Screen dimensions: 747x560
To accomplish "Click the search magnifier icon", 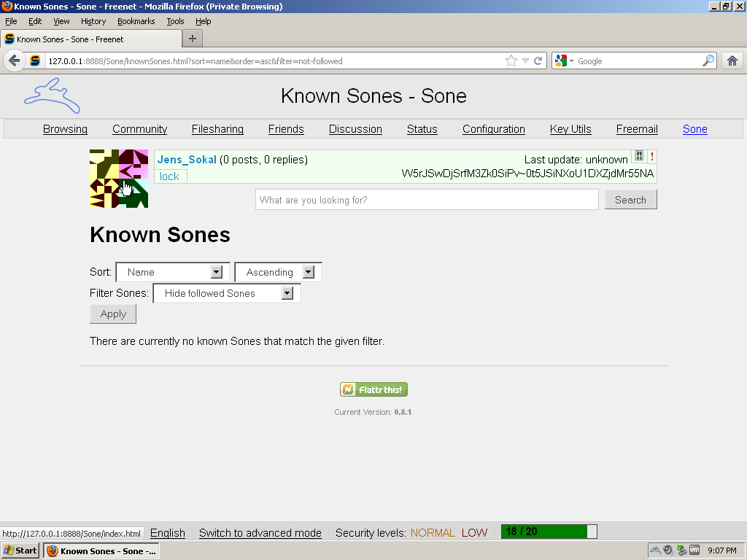I will point(708,61).
